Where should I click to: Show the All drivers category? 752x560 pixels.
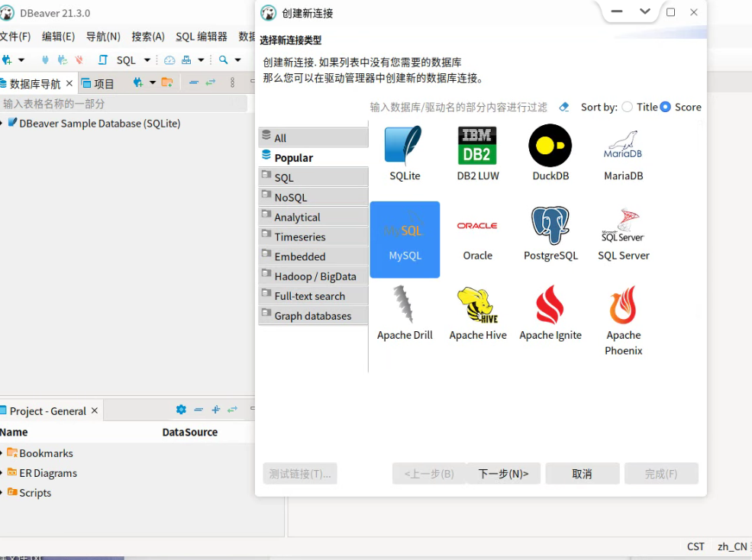(x=314, y=137)
